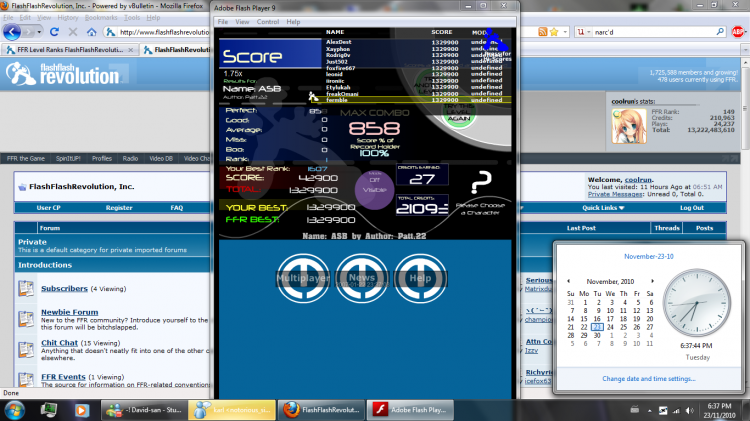
Task: Open the RSS feed icon
Action: click(542, 32)
